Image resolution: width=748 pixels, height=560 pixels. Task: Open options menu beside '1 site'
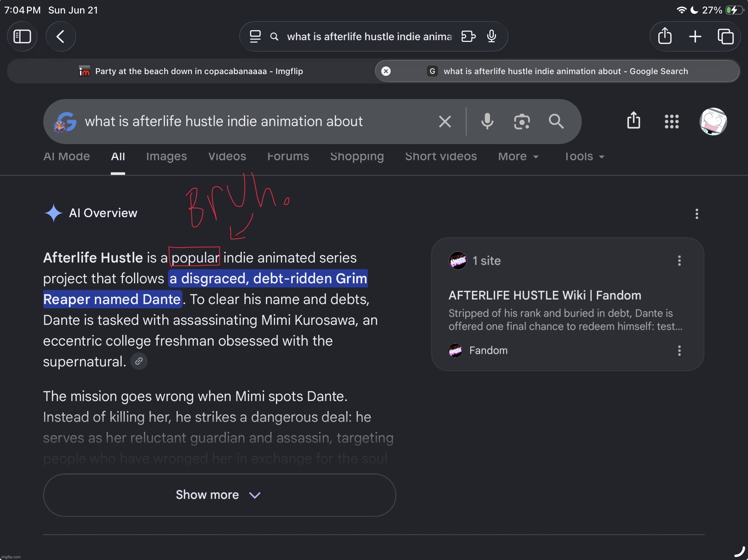tap(679, 260)
